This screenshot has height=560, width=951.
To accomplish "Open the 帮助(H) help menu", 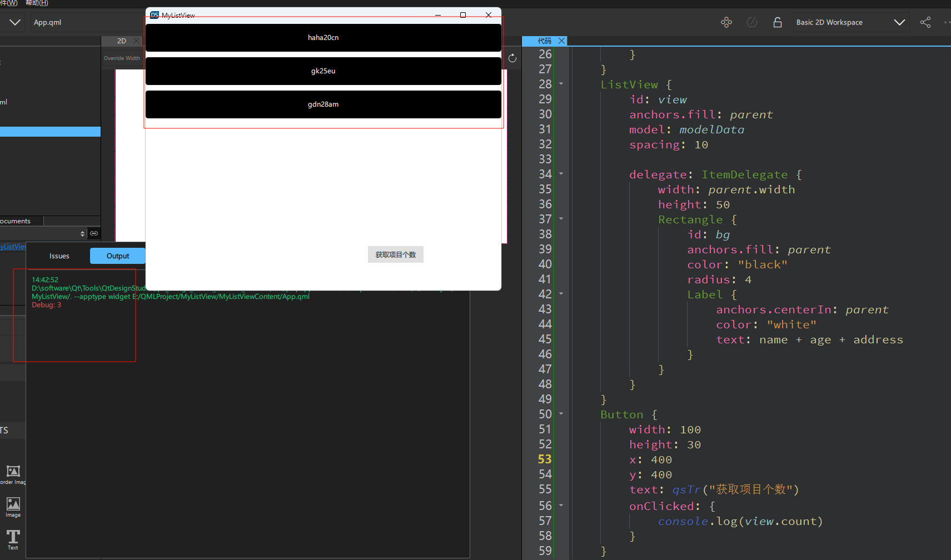I will [x=37, y=3].
